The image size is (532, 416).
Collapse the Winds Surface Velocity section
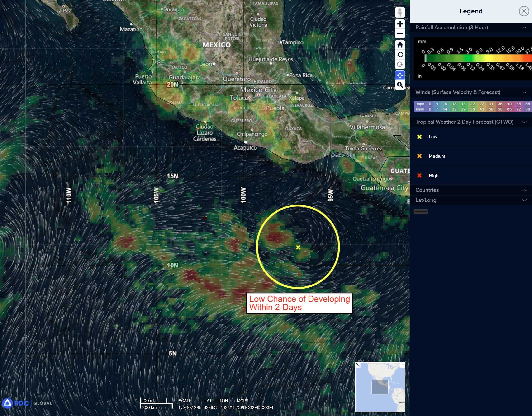[524, 92]
